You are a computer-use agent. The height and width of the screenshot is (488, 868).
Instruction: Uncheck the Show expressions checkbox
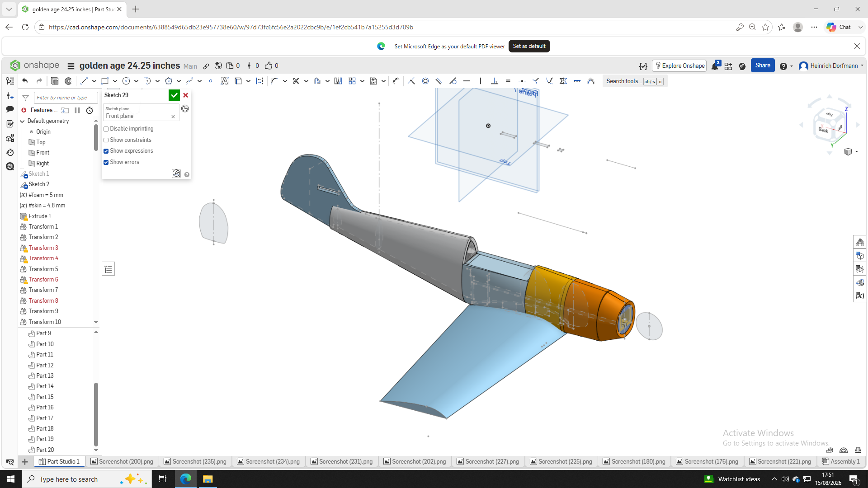pos(106,151)
